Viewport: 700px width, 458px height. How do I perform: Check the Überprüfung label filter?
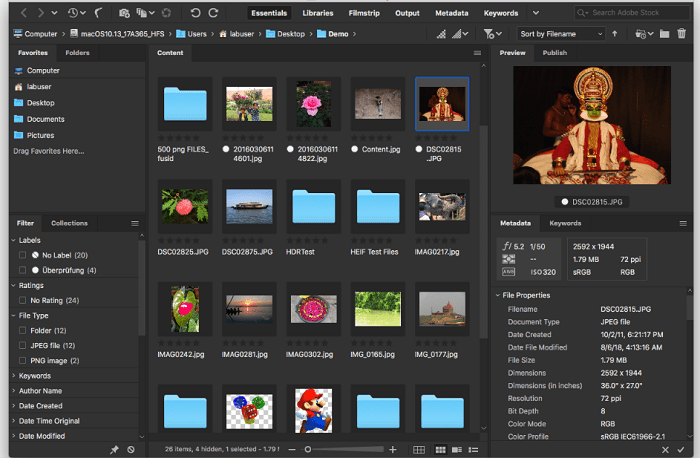point(22,270)
